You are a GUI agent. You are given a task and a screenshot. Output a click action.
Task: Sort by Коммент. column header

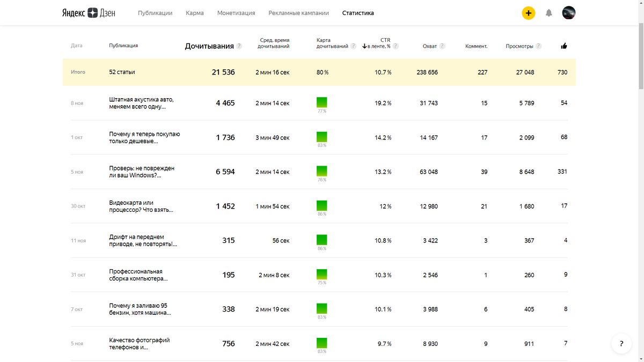[x=477, y=46]
